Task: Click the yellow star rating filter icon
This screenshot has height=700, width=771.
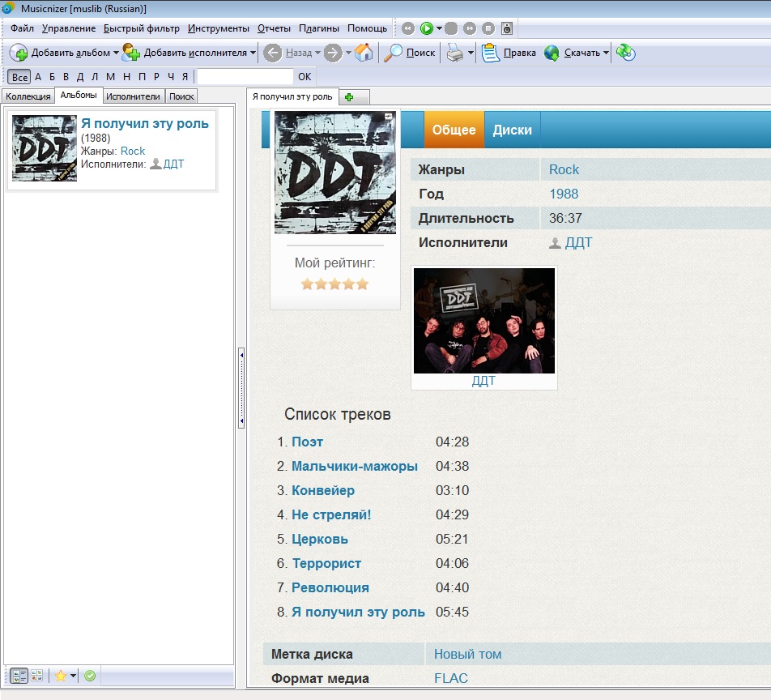Action: tap(61, 676)
